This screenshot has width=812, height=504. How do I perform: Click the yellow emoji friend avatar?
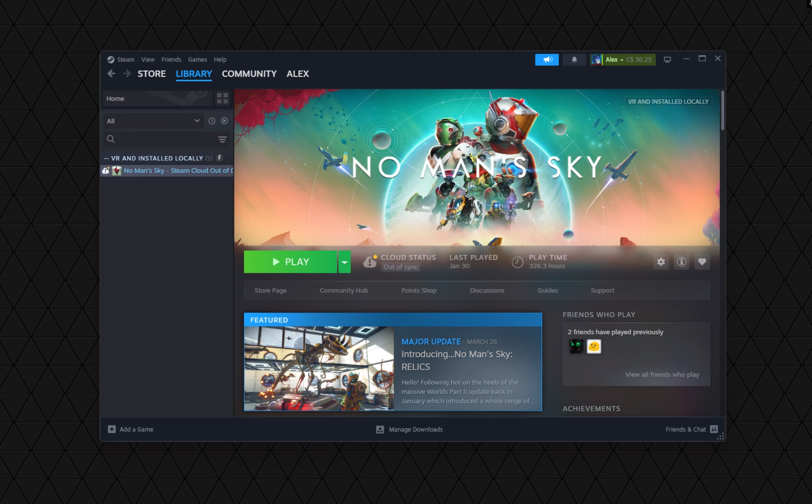click(x=594, y=346)
